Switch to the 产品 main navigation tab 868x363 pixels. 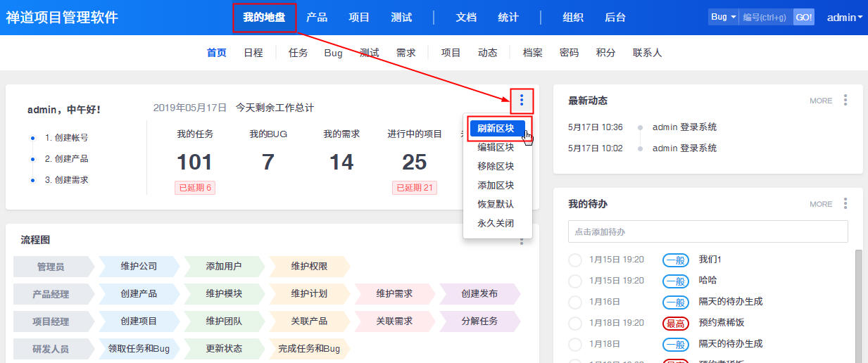317,18
